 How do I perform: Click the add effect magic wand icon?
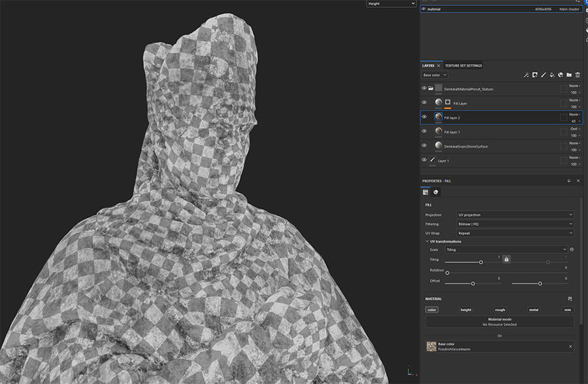526,75
